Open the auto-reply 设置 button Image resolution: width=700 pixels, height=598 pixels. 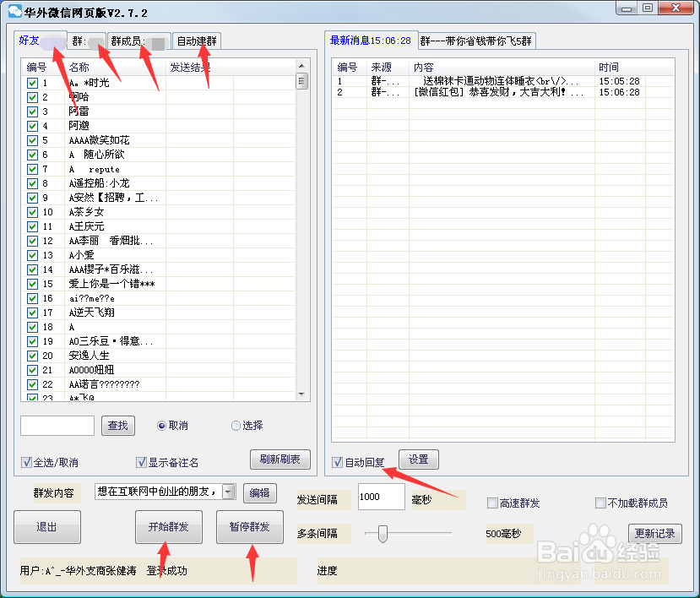click(x=418, y=459)
